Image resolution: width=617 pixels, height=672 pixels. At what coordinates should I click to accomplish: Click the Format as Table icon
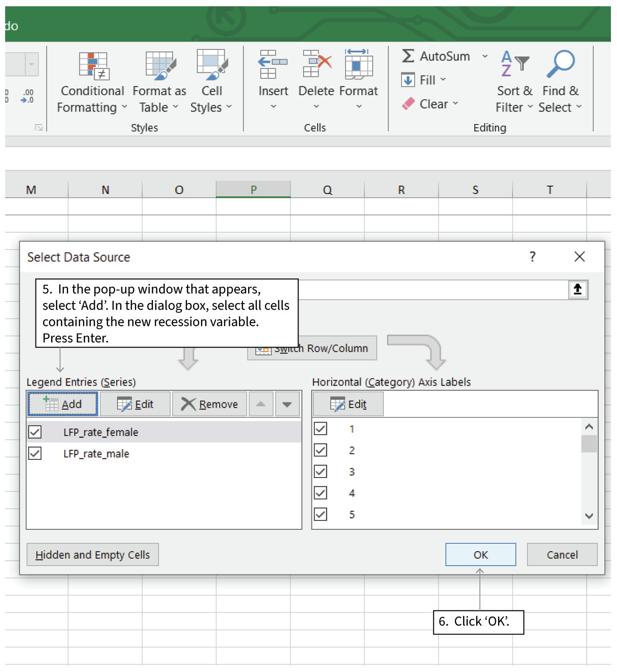point(160,66)
